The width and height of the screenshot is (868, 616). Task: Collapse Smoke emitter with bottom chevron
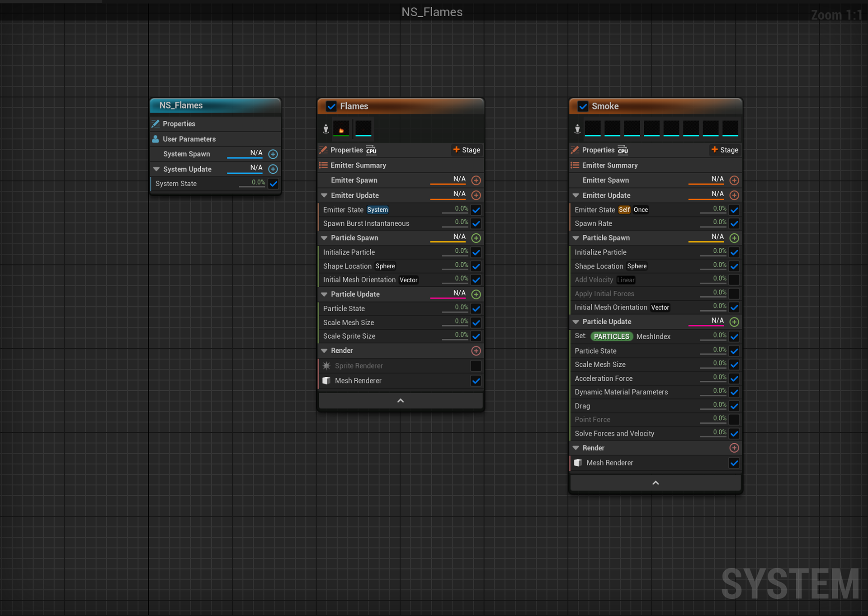click(x=656, y=483)
